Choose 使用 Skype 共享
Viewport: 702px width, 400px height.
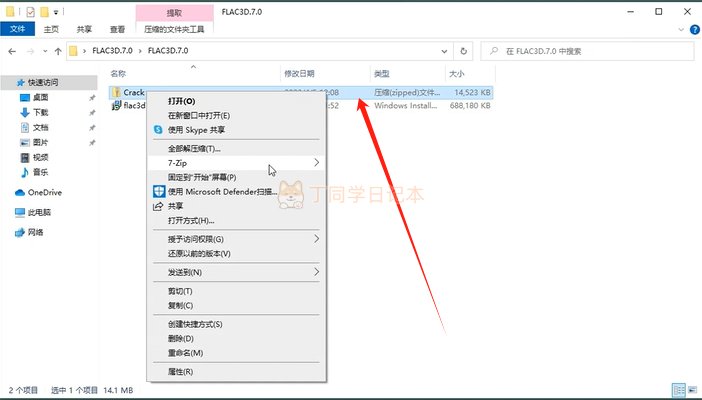236,130
